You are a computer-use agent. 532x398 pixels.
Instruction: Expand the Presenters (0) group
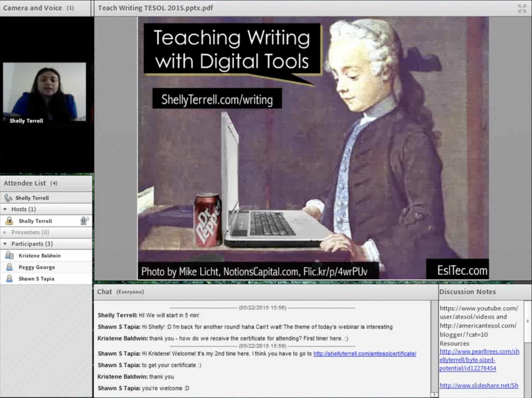[5, 232]
